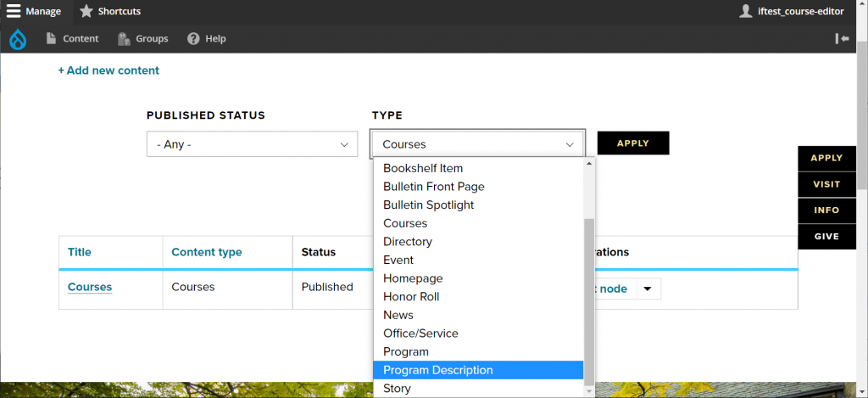
Task: Open the Content admin menu
Action: [72, 39]
